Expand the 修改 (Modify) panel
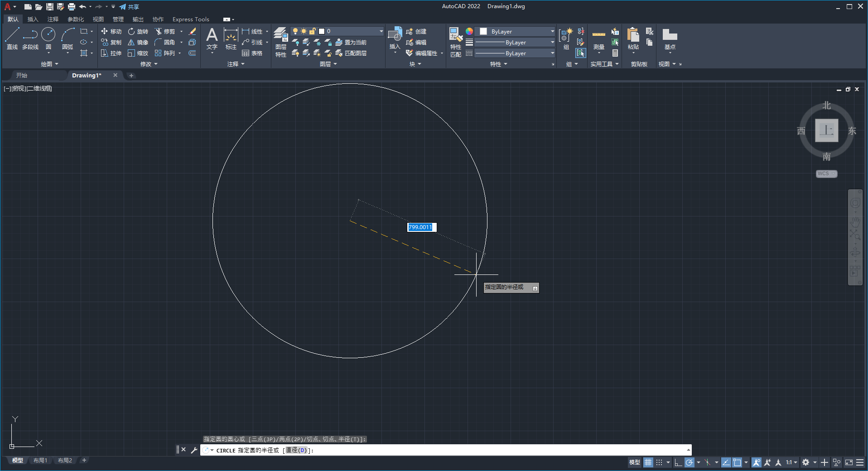Viewport: 868px width, 471px height. click(x=149, y=64)
